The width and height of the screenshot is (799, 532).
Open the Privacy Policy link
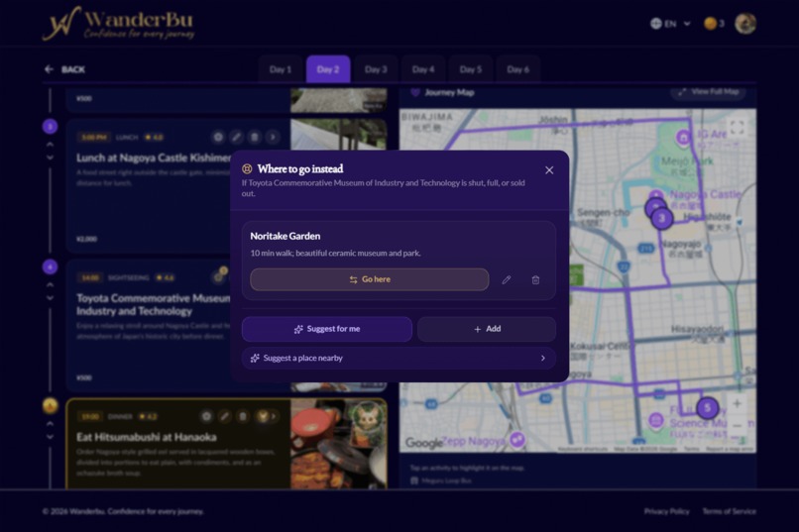click(x=666, y=511)
